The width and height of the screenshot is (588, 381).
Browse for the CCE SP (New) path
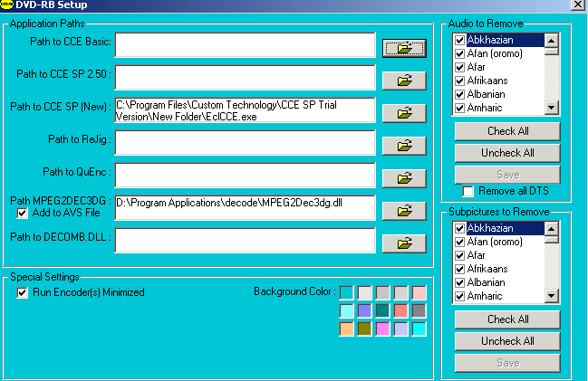[404, 113]
